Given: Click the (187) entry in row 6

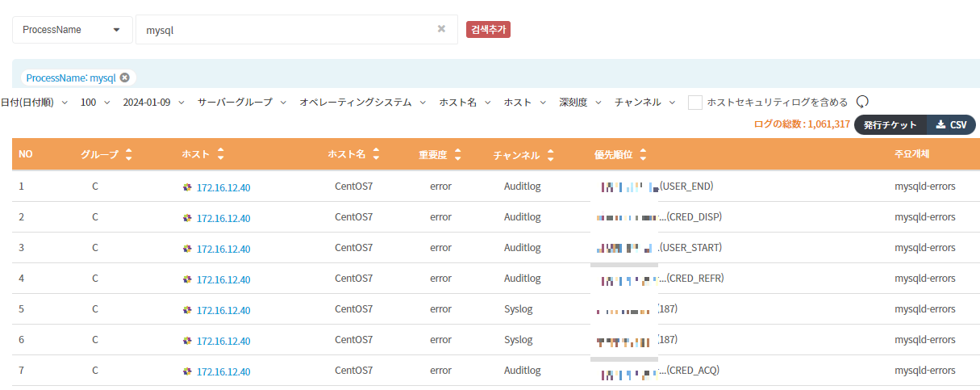Looking at the screenshot, I should [668, 339].
